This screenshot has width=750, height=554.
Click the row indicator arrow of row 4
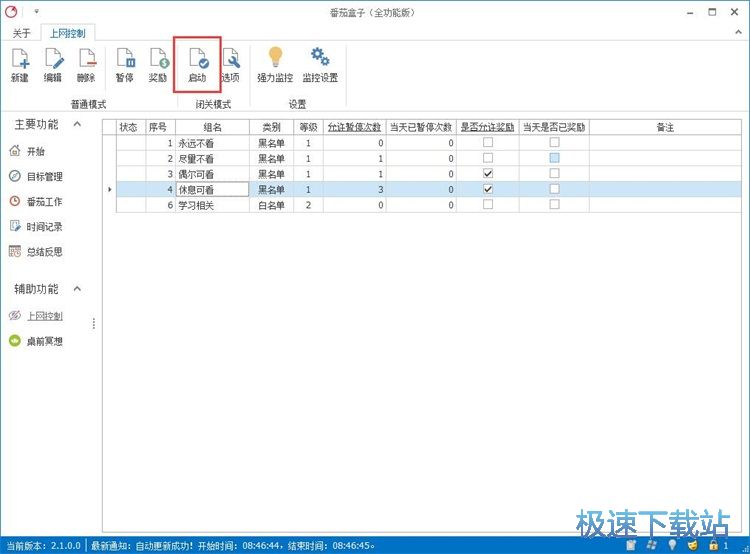click(110, 190)
